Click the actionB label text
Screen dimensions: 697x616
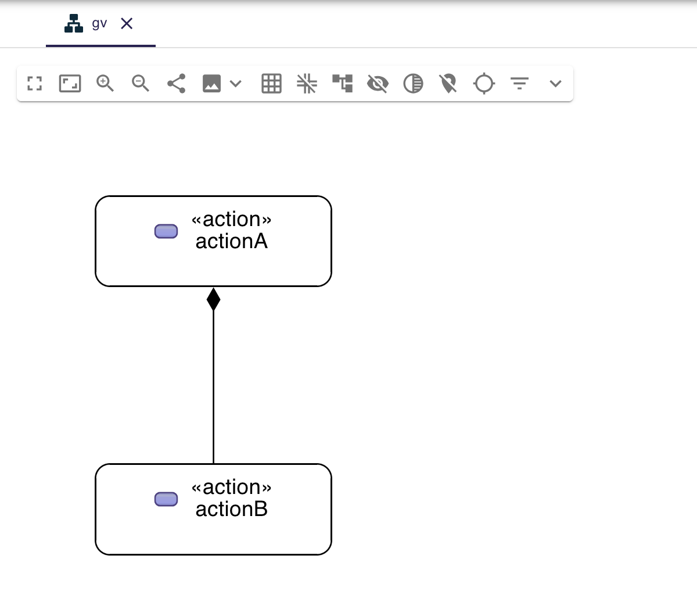tap(231, 509)
